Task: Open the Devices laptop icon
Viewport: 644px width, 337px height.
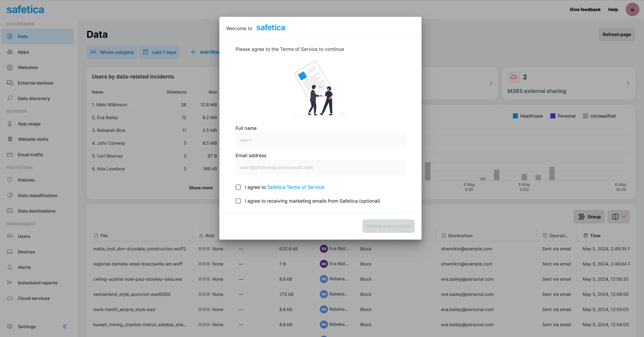Action: 10,251
